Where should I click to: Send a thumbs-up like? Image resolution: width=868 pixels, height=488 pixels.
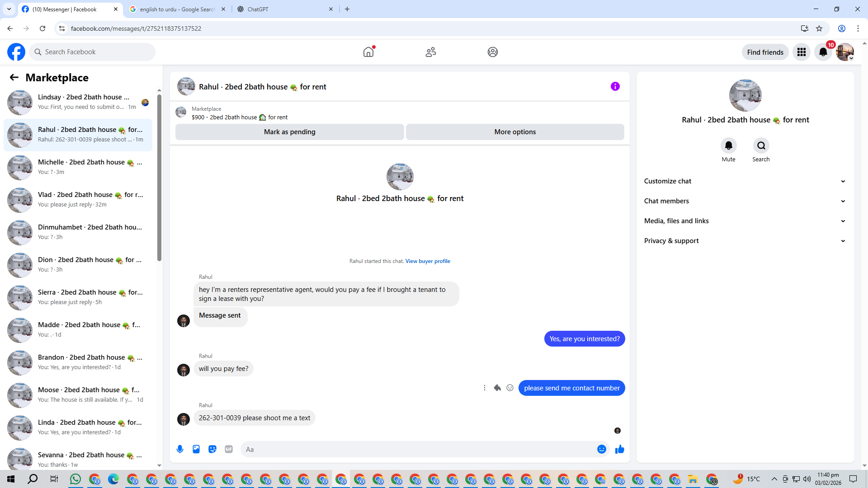[619, 449]
